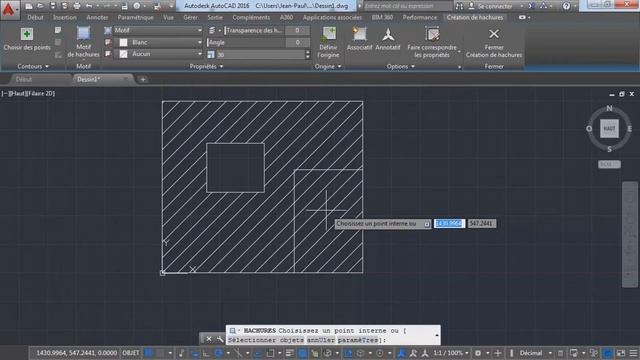Image resolution: width=640 pixels, height=360 pixels.
Task: Toggle hardware acceleration icon in status bar
Action: click(x=608, y=353)
